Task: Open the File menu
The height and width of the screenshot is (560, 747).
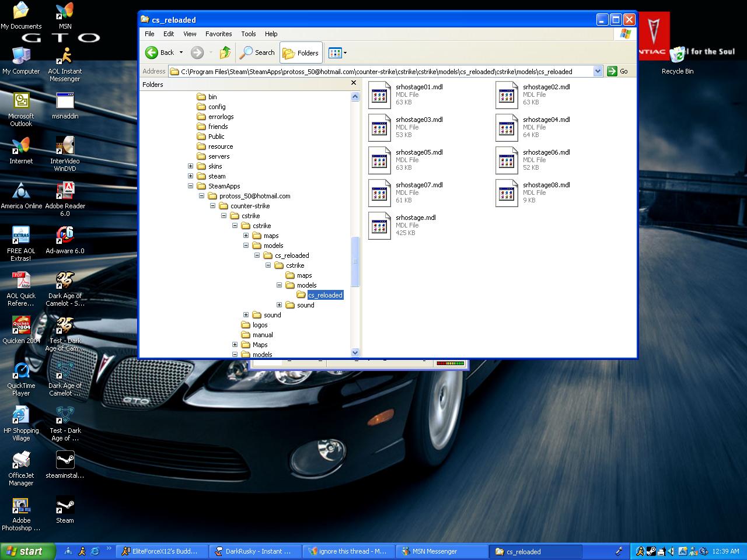Action: [x=149, y=34]
